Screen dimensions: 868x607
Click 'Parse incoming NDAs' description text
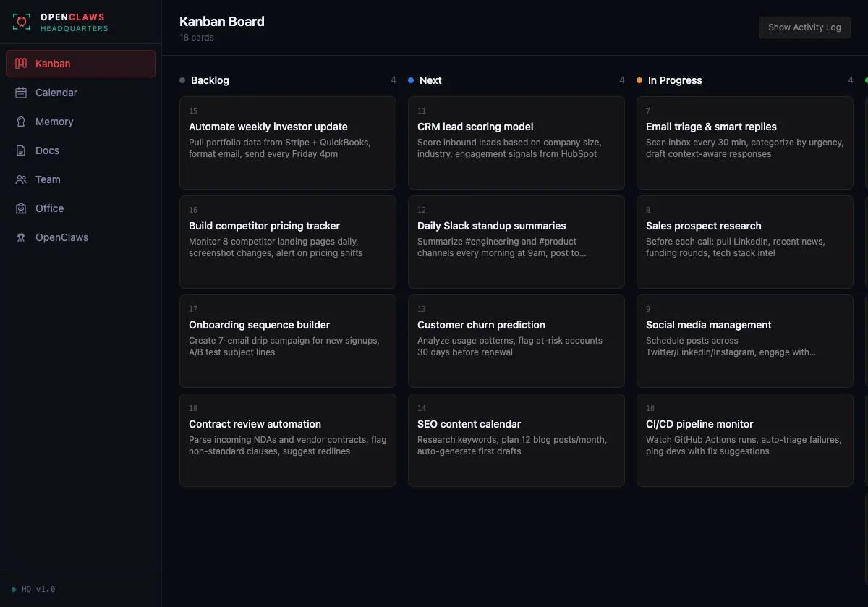click(288, 446)
